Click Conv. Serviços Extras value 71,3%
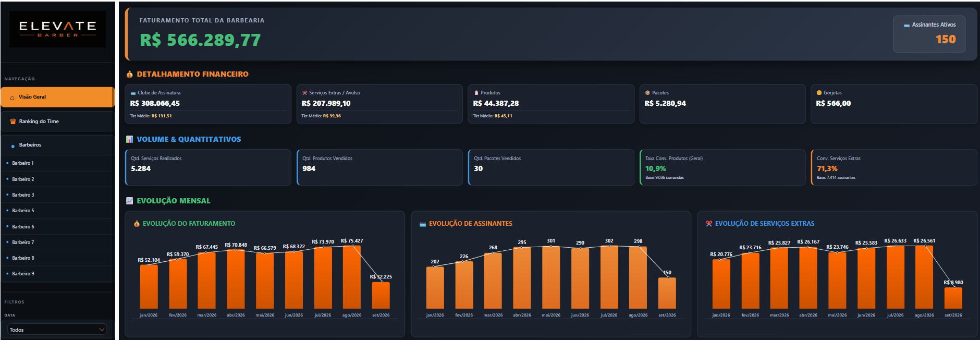 [x=827, y=168]
